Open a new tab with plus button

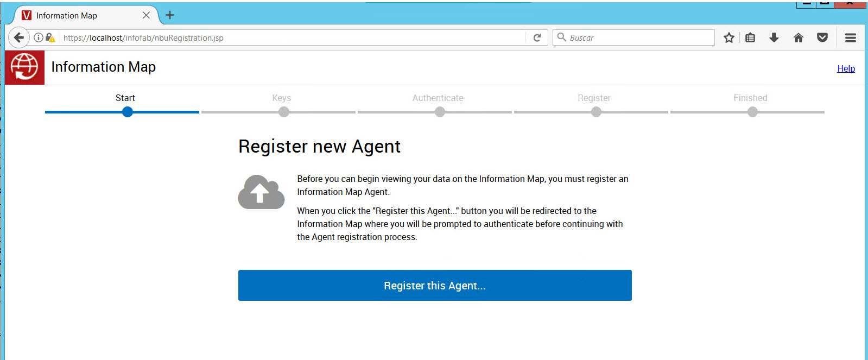pyautogui.click(x=170, y=15)
